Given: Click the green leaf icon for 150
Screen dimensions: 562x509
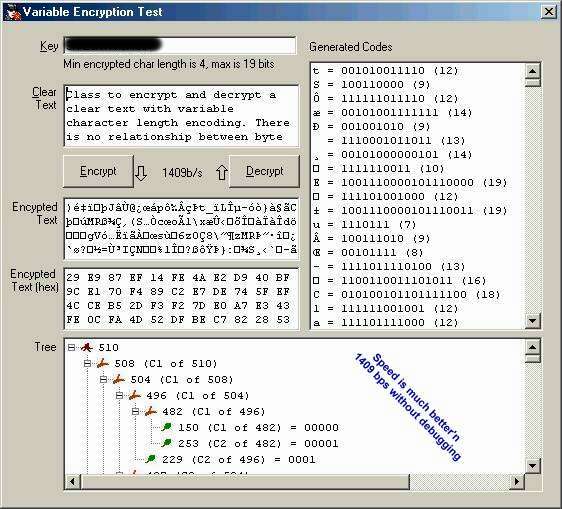Looking at the screenshot, I should (x=167, y=427).
